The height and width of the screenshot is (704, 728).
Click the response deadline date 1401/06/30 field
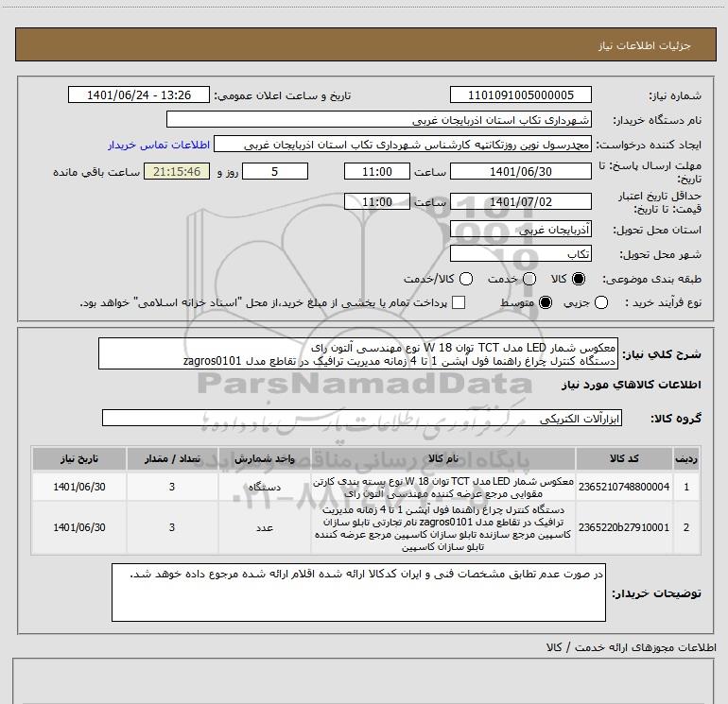[x=520, y=171]
